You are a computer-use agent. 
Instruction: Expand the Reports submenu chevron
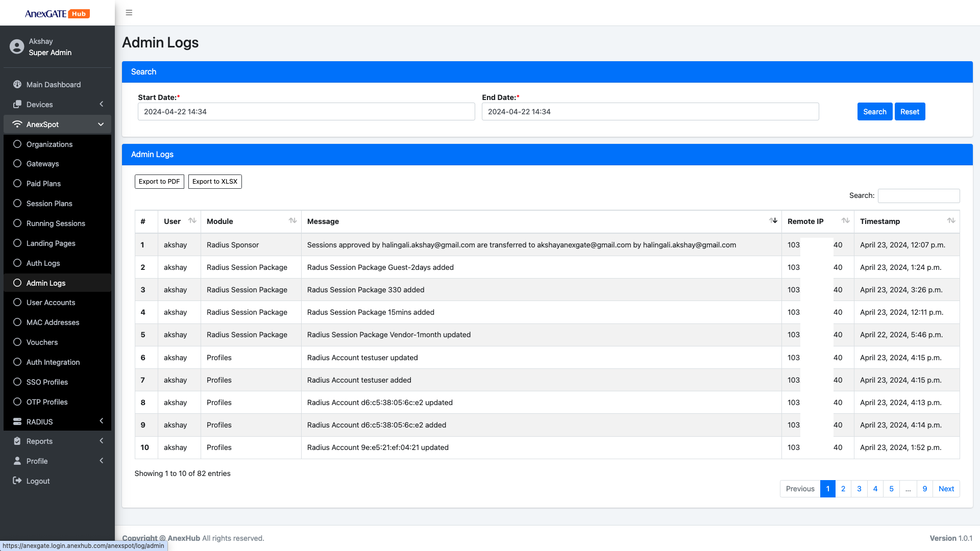102,441
